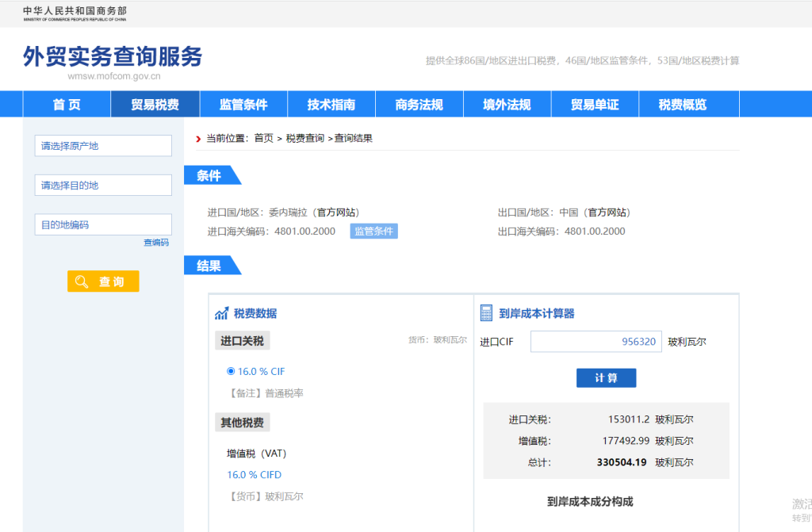Click the 查编码 link
This screenshot has width=812, height=532.
[156, 243]
